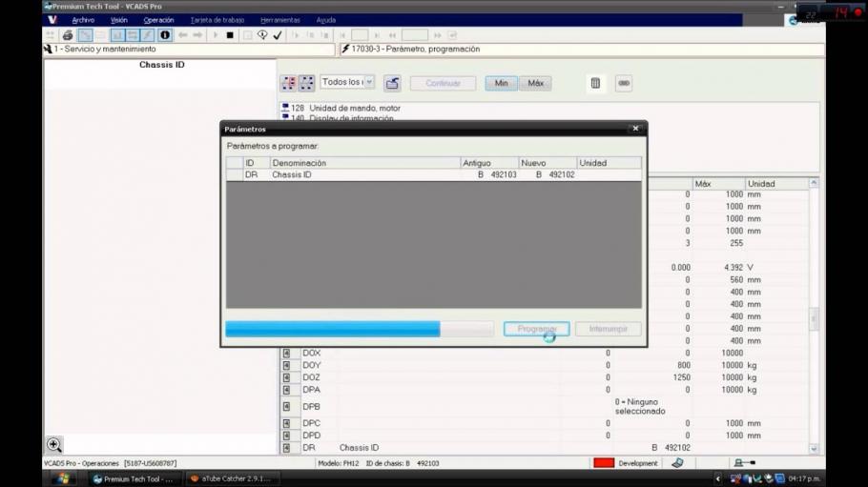
Task: Click the checkmark toolbar icon
Action: 278,35
